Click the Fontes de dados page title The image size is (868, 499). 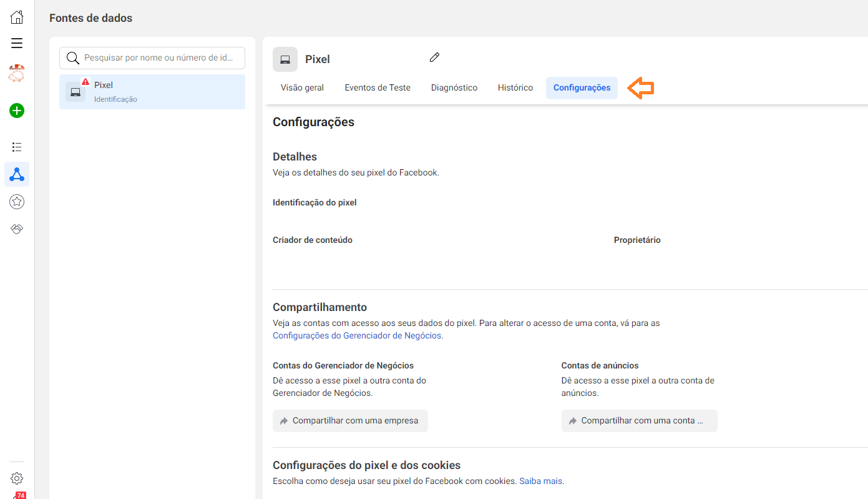tap(91, 18)
